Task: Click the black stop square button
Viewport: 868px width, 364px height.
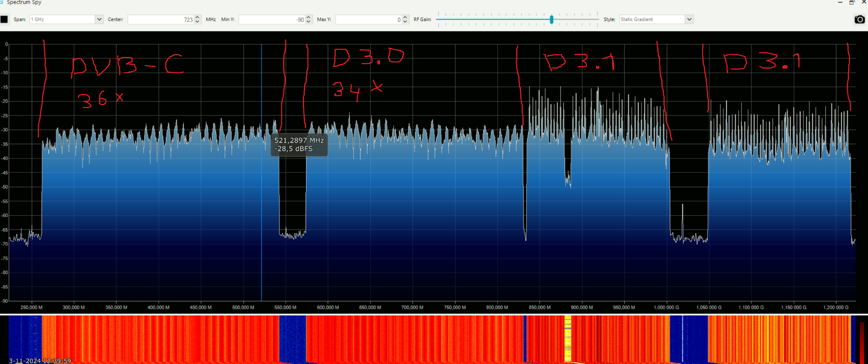Action: (x=4, y=19)
